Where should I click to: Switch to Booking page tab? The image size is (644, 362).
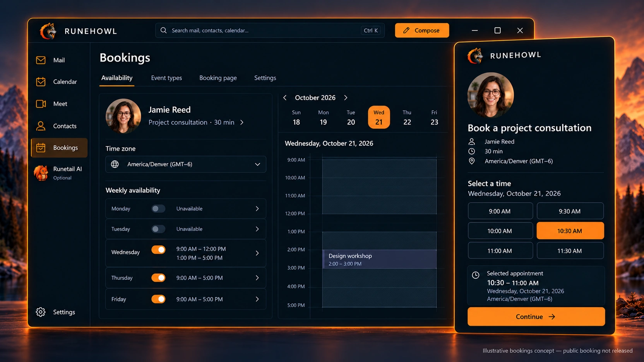[218, 78]
